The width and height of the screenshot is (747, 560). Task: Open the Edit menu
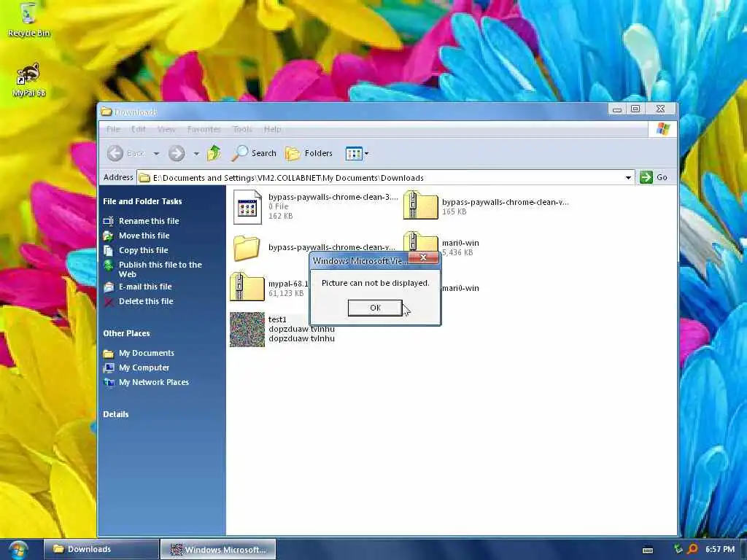[138, 129]
